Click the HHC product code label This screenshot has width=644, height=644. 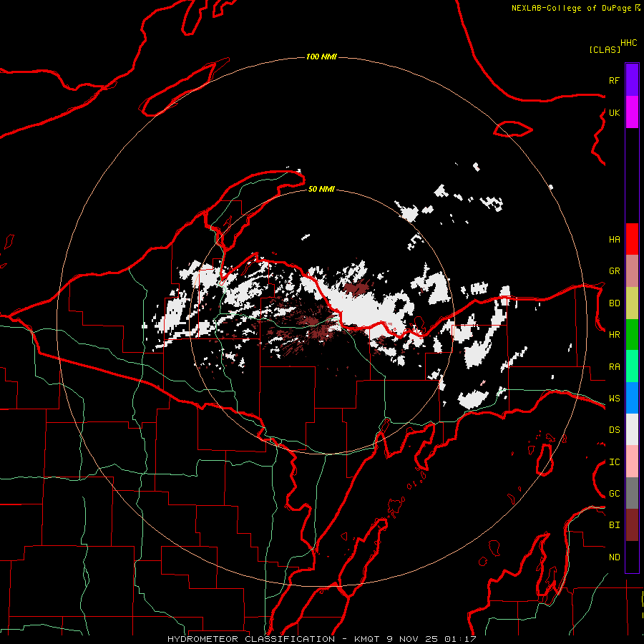point(628,43)
